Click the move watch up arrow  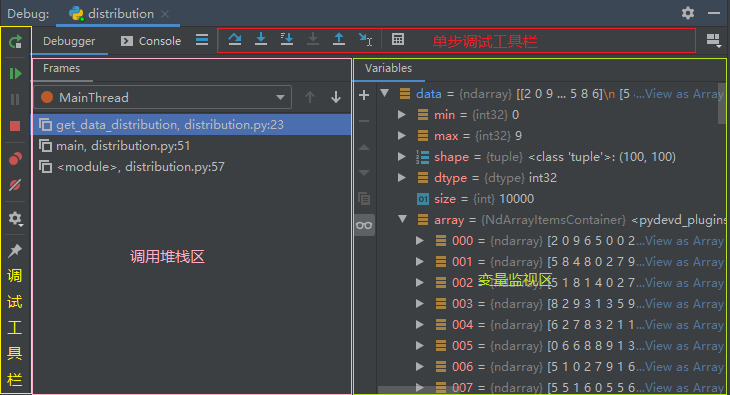364,148
